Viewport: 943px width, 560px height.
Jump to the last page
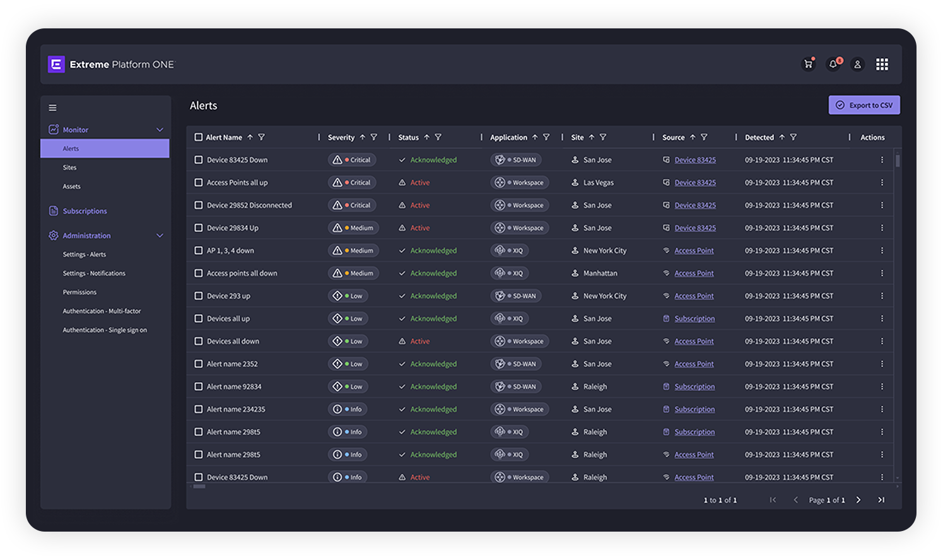[x=881, y=500]
